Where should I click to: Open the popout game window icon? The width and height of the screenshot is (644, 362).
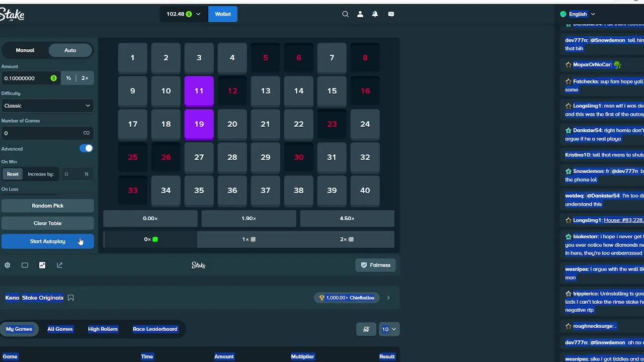pyautogui.click(x=60, y=265)
